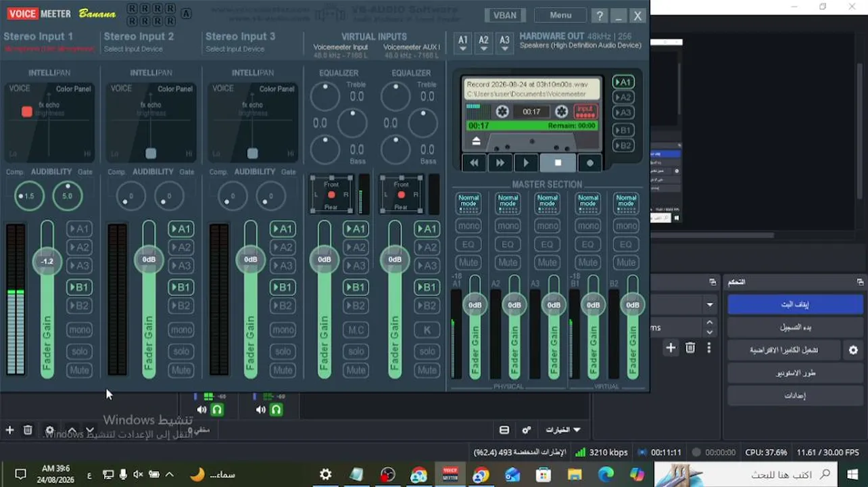Undock the OBS controls panel

860,282
